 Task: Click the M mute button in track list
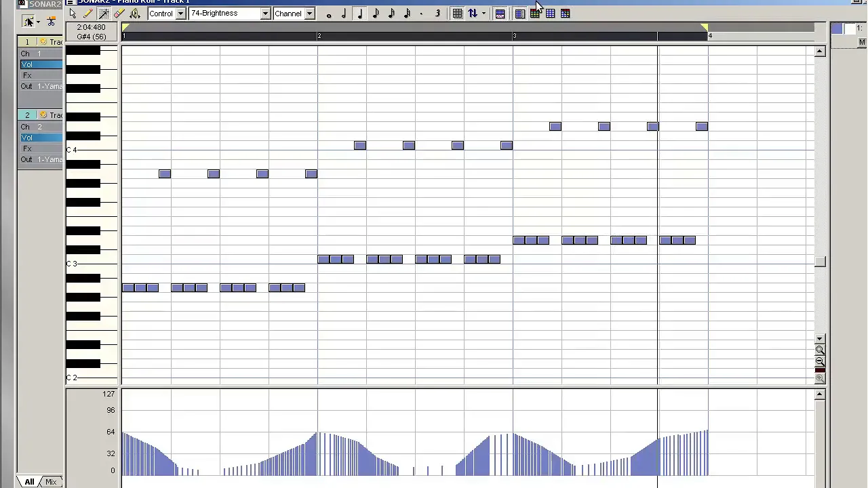coord(862,42)
